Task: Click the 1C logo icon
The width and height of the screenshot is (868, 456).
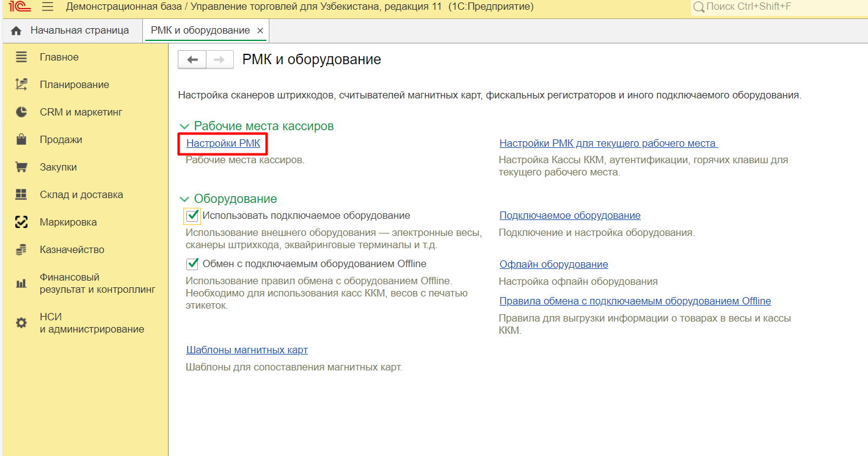Action: tap(20, 7)
